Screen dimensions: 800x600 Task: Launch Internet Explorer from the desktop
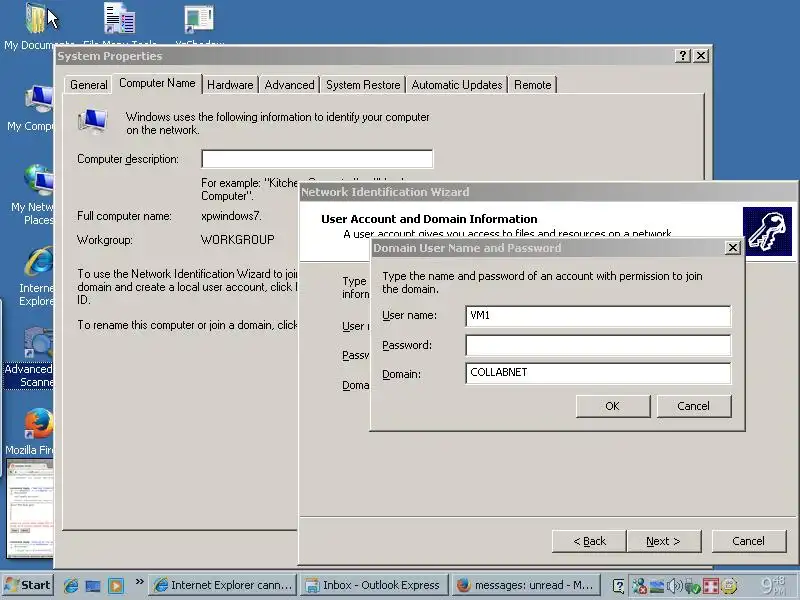(x=39, y=262)
